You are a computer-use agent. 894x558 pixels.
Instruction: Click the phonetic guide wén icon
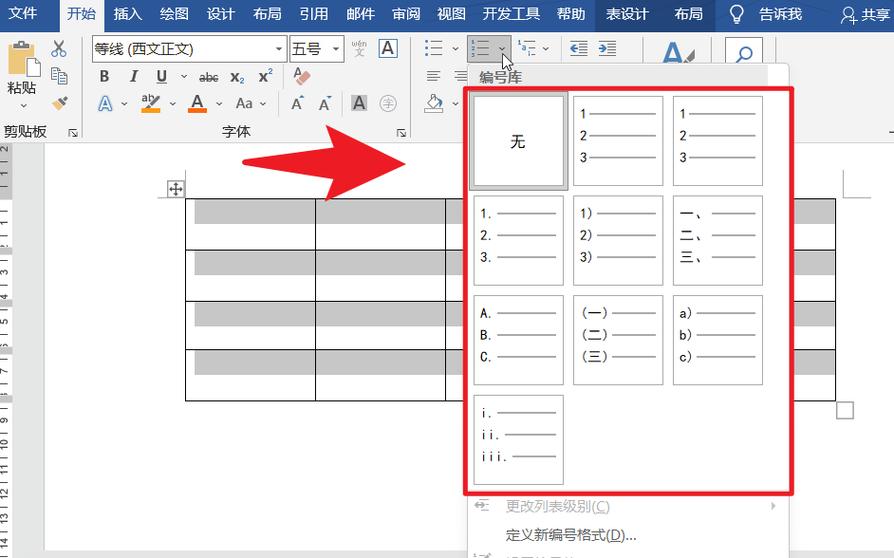click(x=359, y=48)
